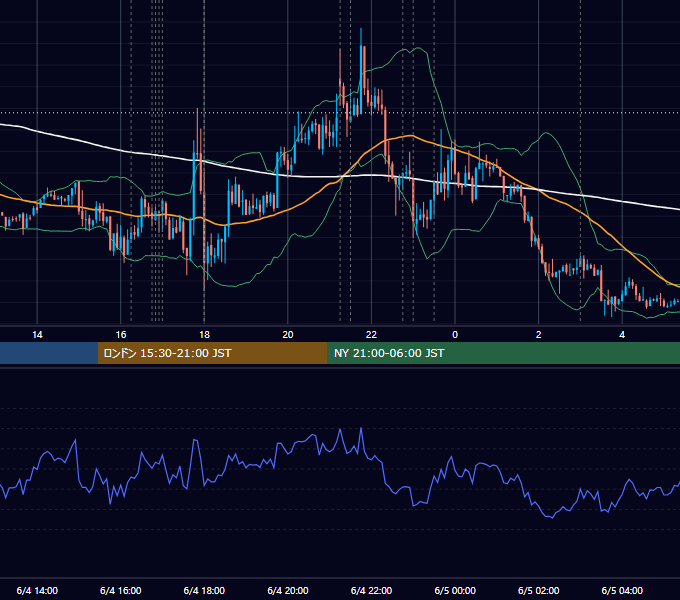Click the hour label 4 on the price chart axis

622,335
